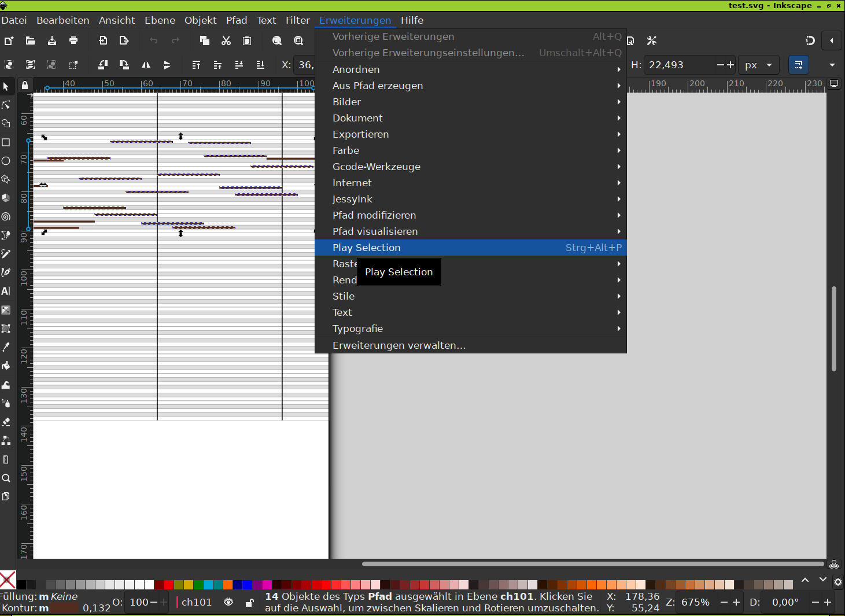Lower selection to bottom

click(260, 65)
